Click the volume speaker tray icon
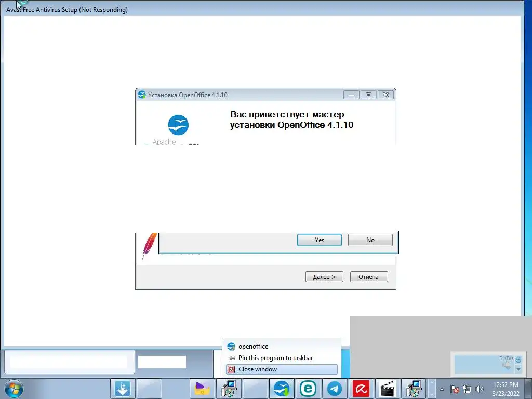This screenshot has height=399, width=532. (x=480, y=389)
